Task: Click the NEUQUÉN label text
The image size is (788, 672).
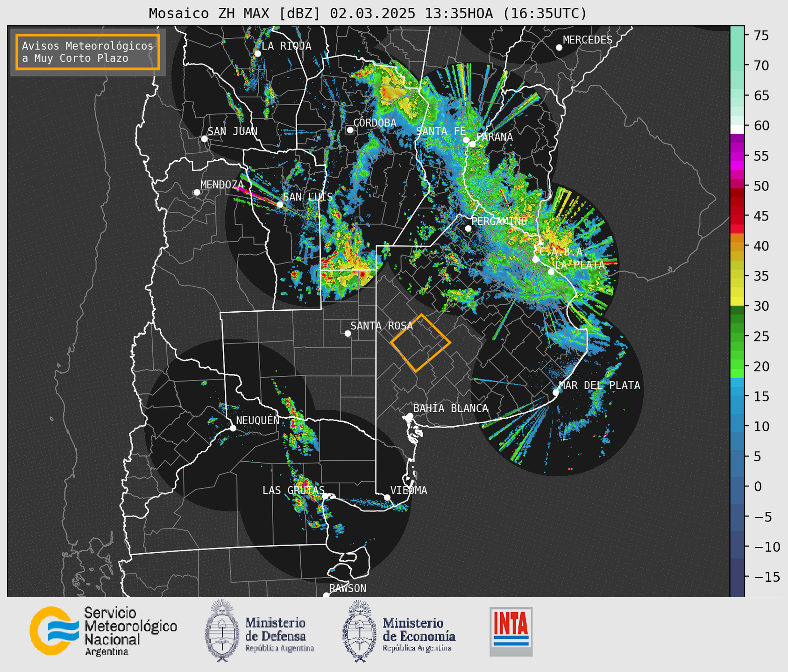Action: pos(258,420)
